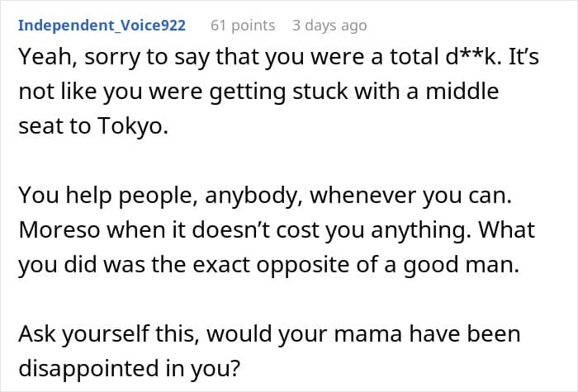Viewport: 578px width, 392px height.
Task: Open the Independent_Voice922 user profile
Action: [x=102, y=25]
